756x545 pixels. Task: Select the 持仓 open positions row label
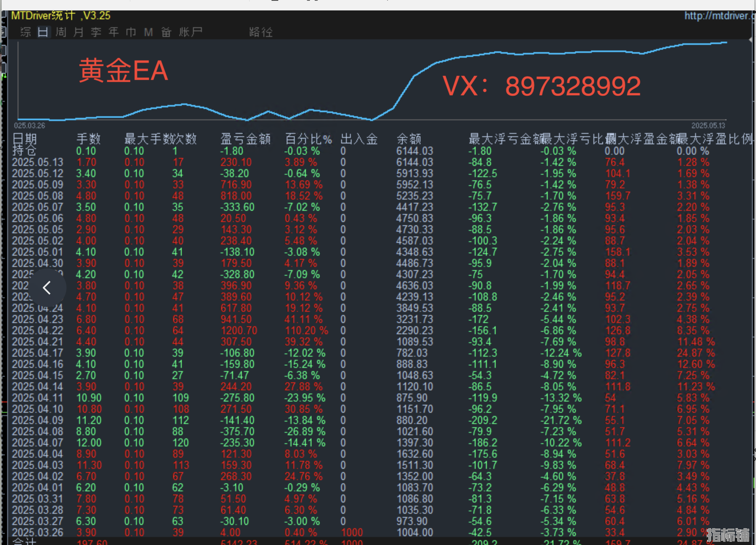tap(24, 150)
